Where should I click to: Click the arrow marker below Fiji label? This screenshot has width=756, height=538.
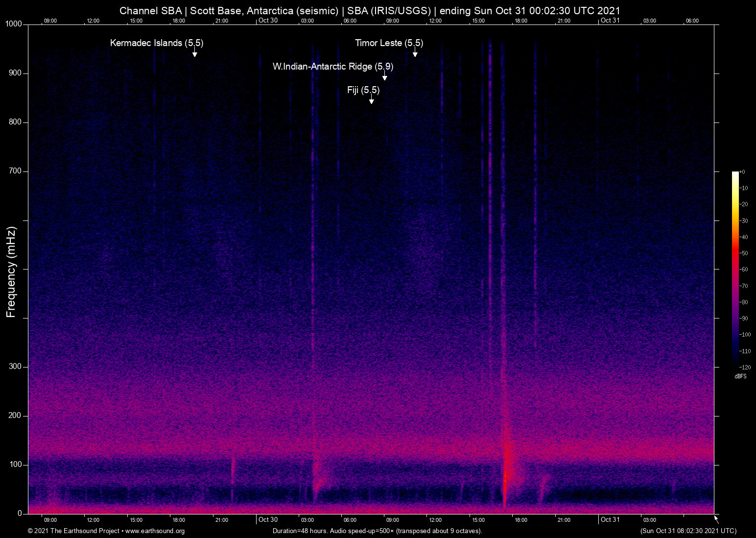pyautogui.click(x=371, y=100)
